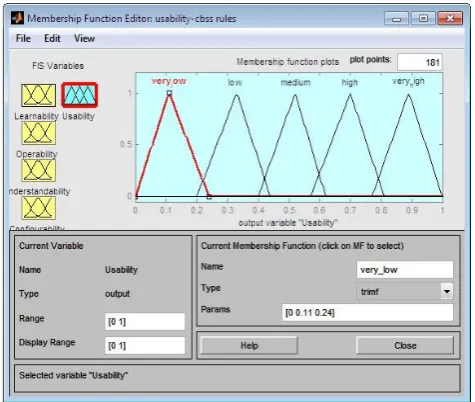
Task: Select the medium membership function label
Action: (295, 82)
